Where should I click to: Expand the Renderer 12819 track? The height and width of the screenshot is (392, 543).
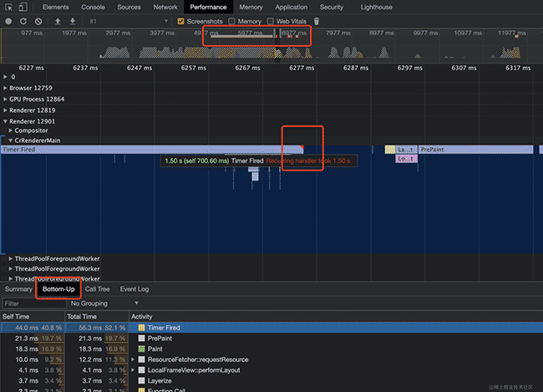click(5, 110)
